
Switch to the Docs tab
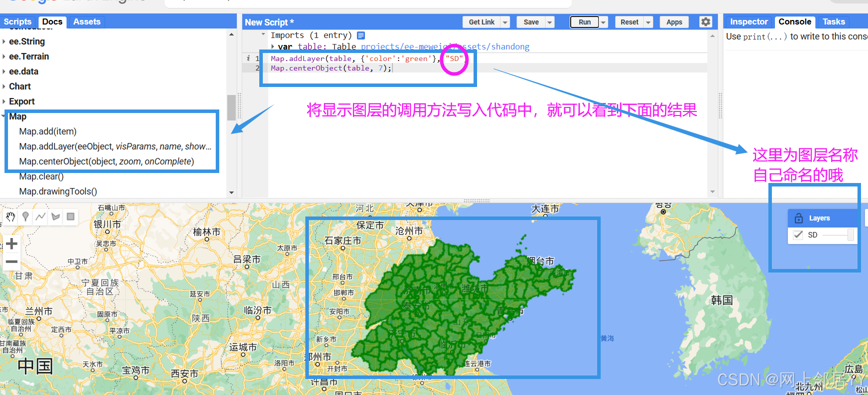[x=52, y=21]
